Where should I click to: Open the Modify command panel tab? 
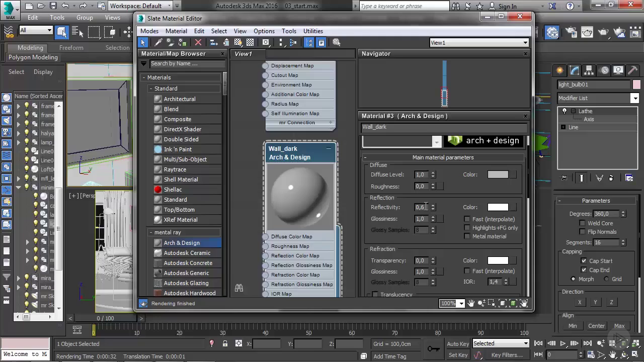[x=575, y=70]
